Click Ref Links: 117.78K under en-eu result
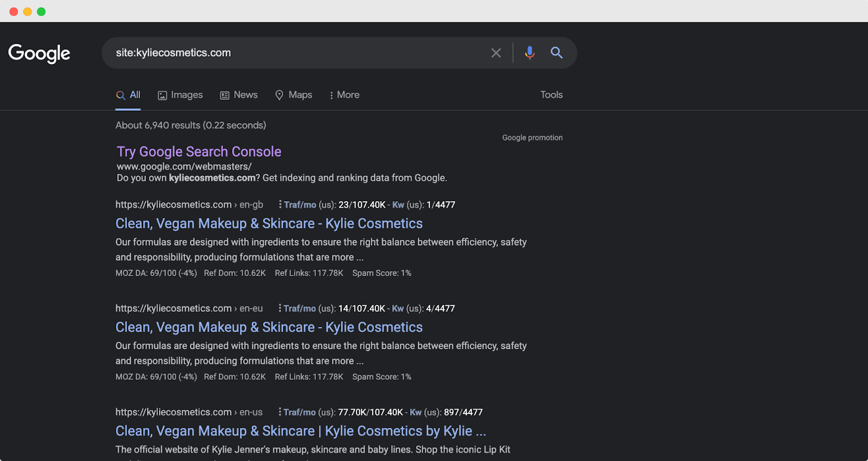 [x=309, y=376]
